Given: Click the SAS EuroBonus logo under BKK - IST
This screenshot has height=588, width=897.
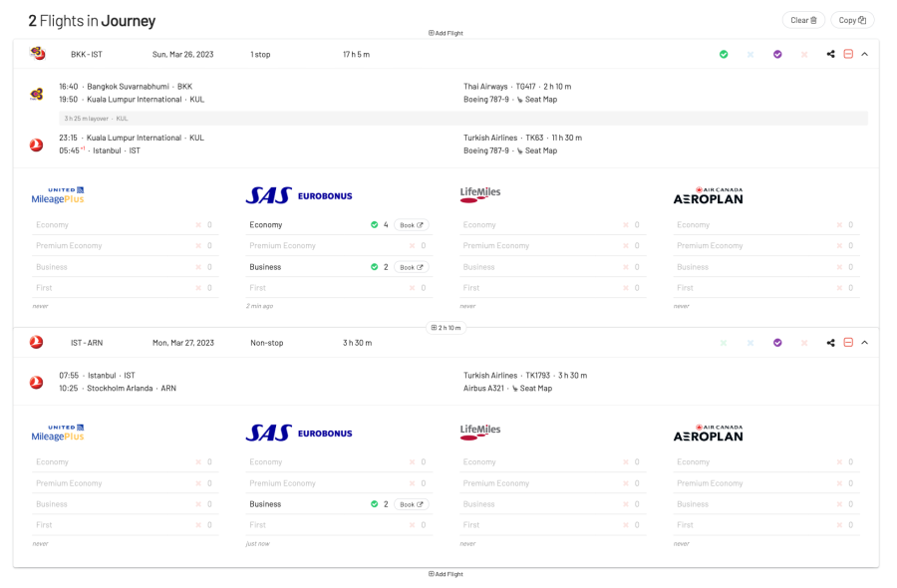Looking at the screenshot, I should click(299, 195).
